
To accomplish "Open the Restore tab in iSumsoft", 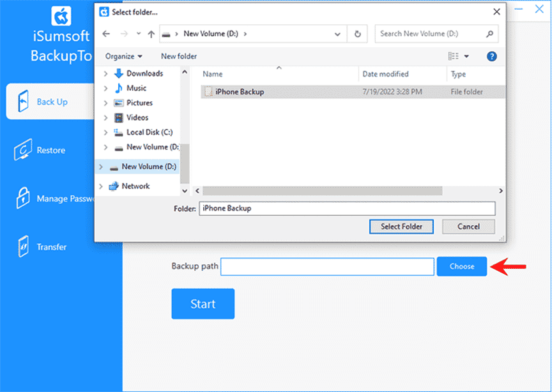I will coord(50,150).
